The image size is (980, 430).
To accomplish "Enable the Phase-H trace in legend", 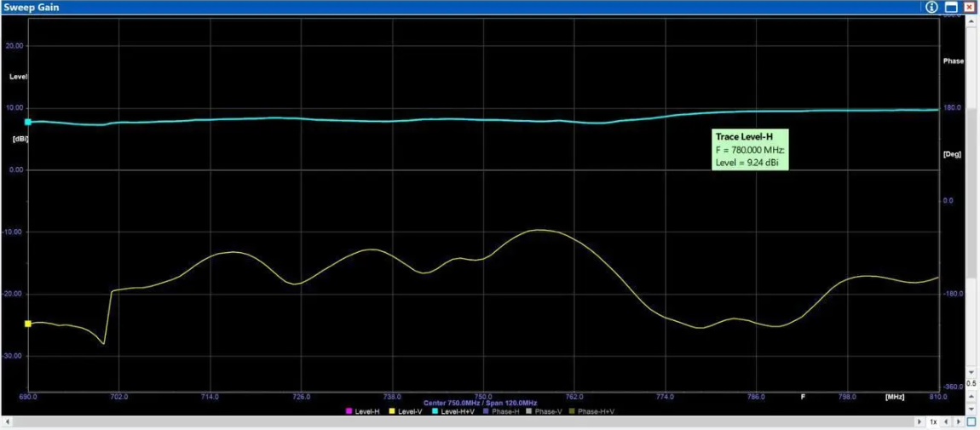I will [505, 411].
